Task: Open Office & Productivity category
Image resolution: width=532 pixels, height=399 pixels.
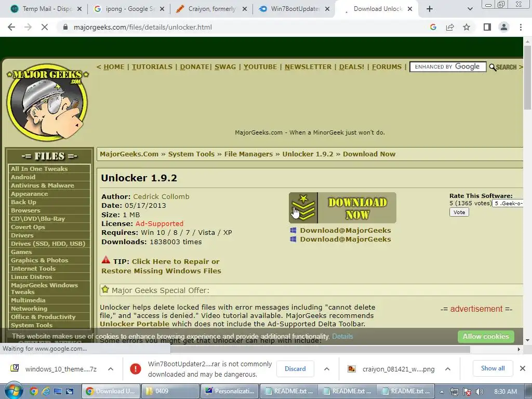Action: [43, 317]
